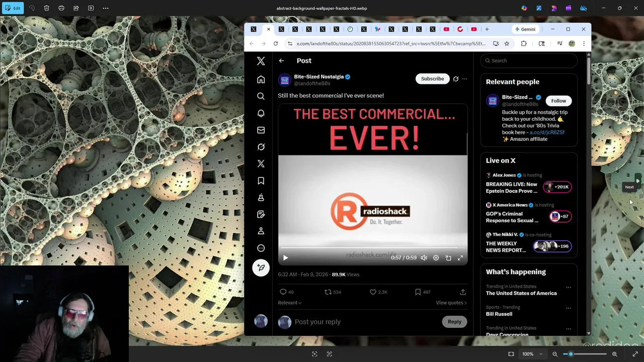Viewport: 644px width, 362px height.
Task: Click the zoom out magnifier in Photos
Action: 555,354
